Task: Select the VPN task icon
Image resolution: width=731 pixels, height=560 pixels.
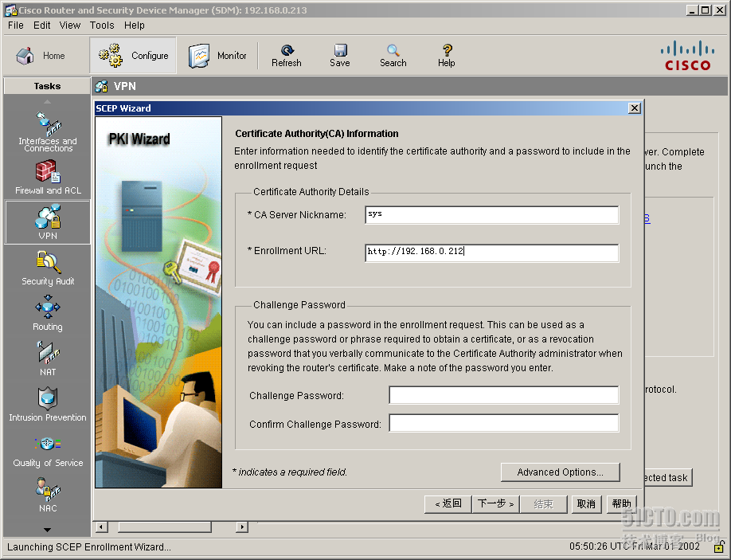Action: tap(48, 222)
